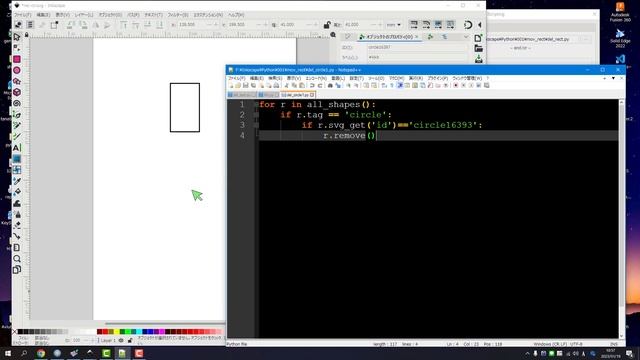Click the Notepad++ Record macro red icon
The image size is (640, 360).
click(x=456, y=85)
